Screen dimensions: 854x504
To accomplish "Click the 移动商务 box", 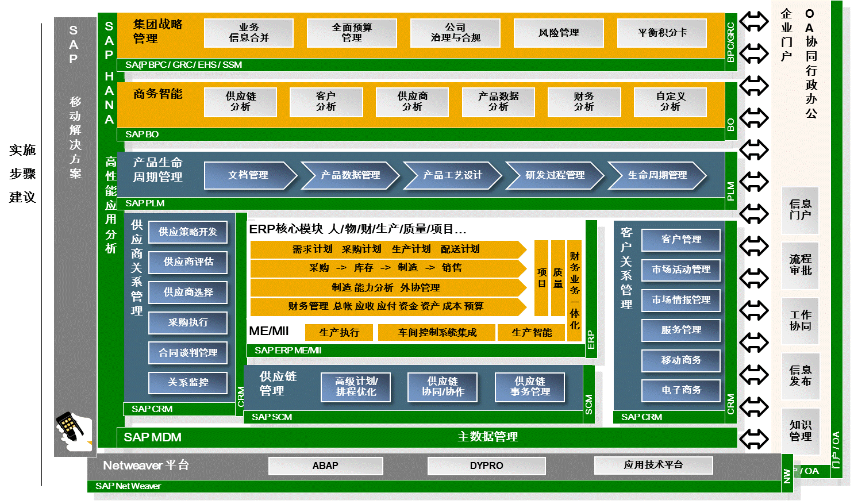I will click(681, 360).
